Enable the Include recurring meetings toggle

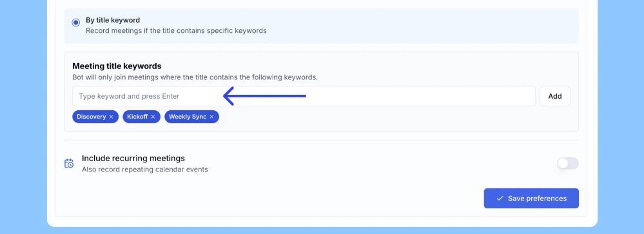567,163
